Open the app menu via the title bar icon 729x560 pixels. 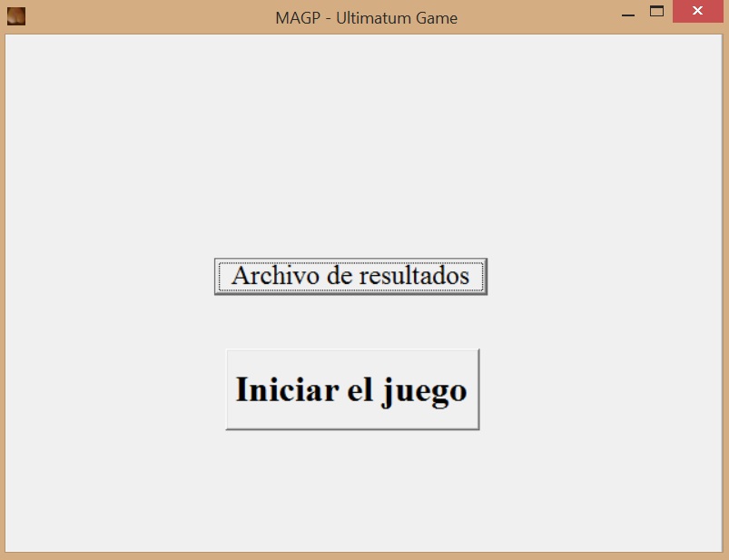[x=16, y=16]
